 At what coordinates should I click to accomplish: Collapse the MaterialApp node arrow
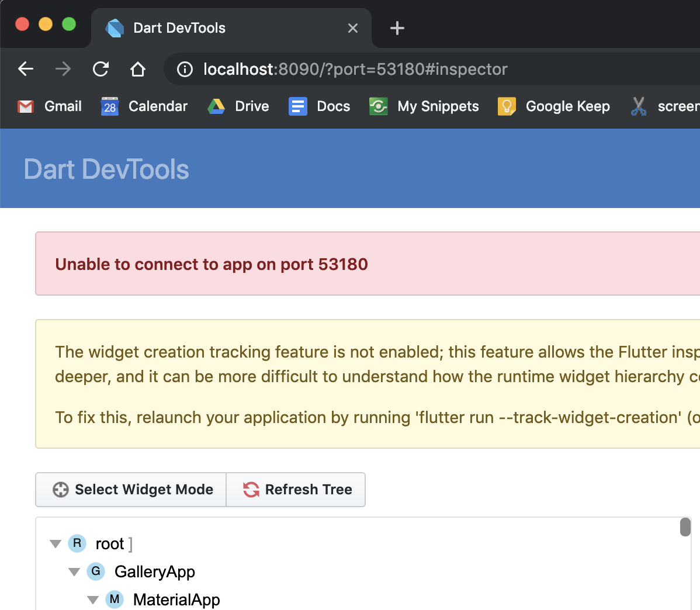(x=93, y=599)
